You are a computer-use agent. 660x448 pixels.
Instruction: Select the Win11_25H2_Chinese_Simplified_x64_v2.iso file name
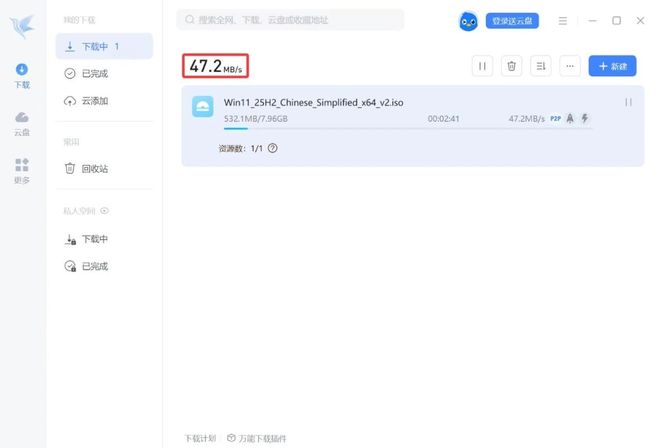(314, 103)
